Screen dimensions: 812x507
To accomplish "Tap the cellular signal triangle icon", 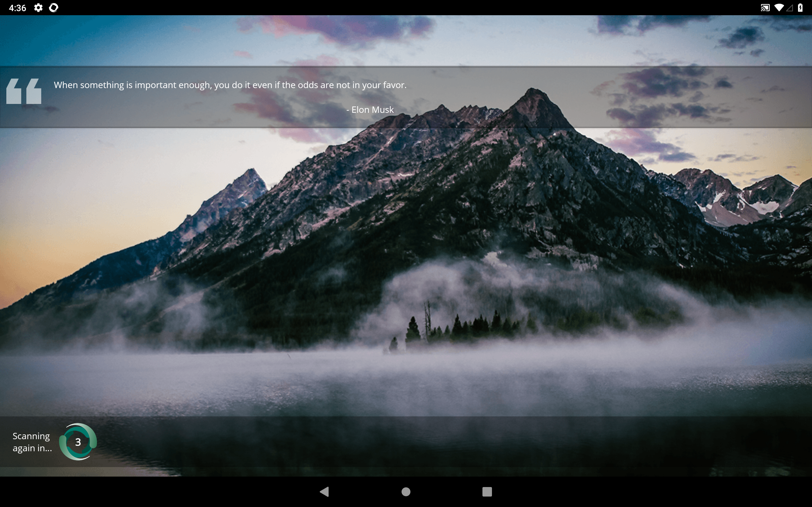I will click(x=789, y=8).
